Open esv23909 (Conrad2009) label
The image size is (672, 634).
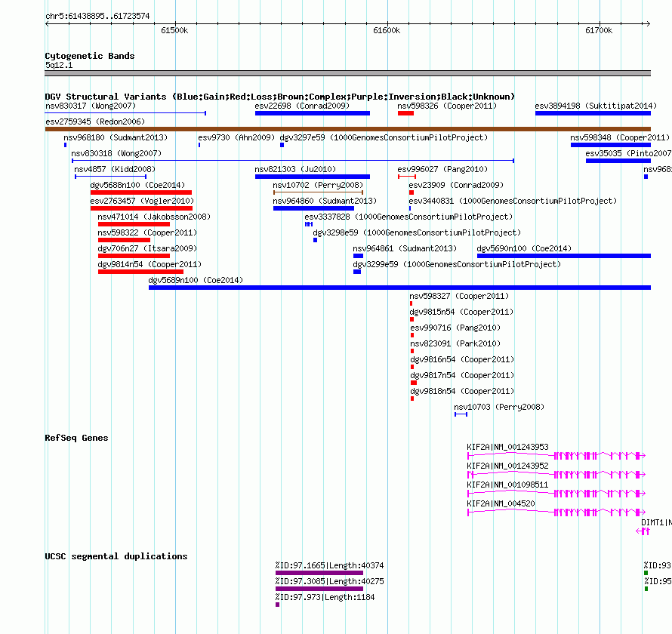456,185
